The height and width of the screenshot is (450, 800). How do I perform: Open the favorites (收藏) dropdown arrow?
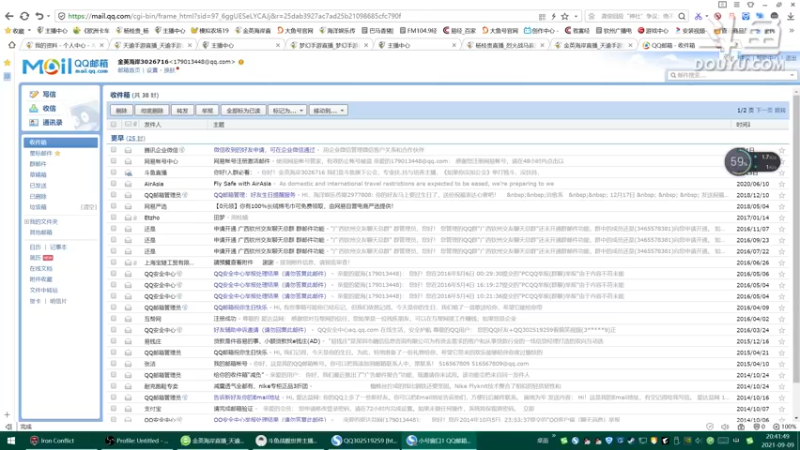point(30,31)
